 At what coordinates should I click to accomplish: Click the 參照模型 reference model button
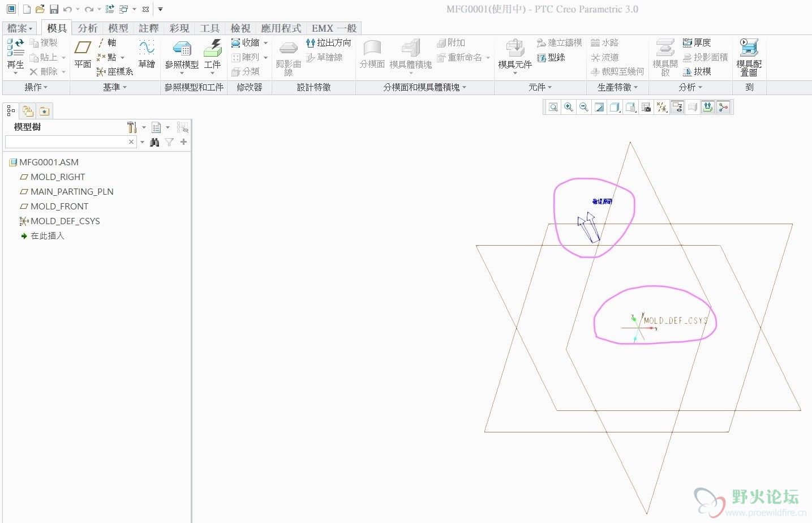tap(182, 56)
